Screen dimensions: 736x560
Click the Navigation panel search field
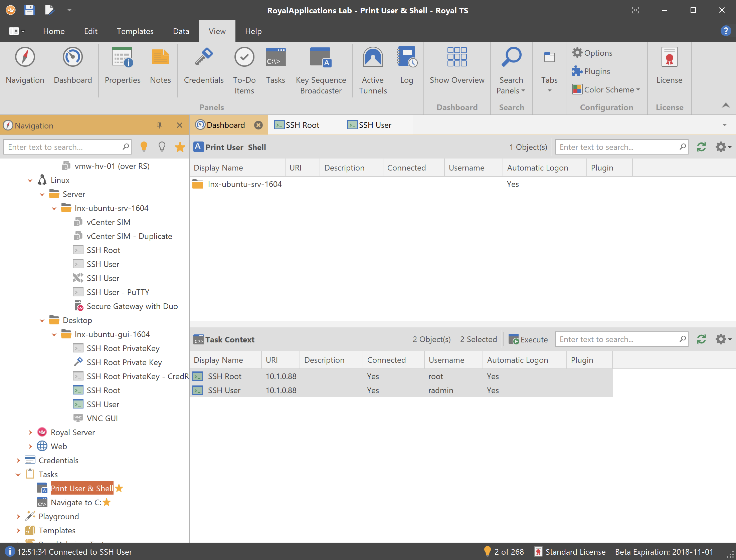pyautogui.click(x=64, y=147)
